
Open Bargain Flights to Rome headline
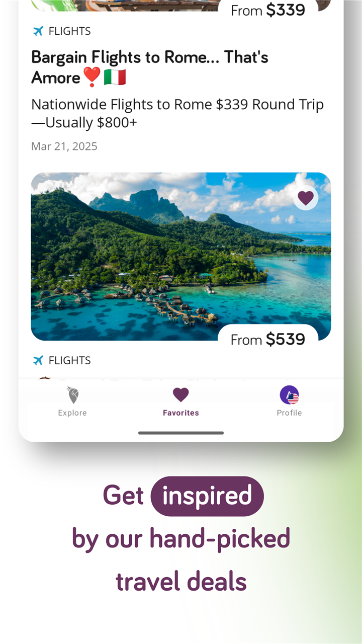click(x=150, y=67)
